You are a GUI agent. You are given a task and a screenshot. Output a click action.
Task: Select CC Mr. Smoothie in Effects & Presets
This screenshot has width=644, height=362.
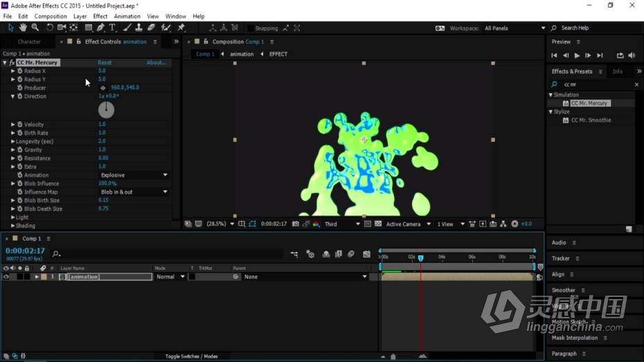click(x=591, y=120)
